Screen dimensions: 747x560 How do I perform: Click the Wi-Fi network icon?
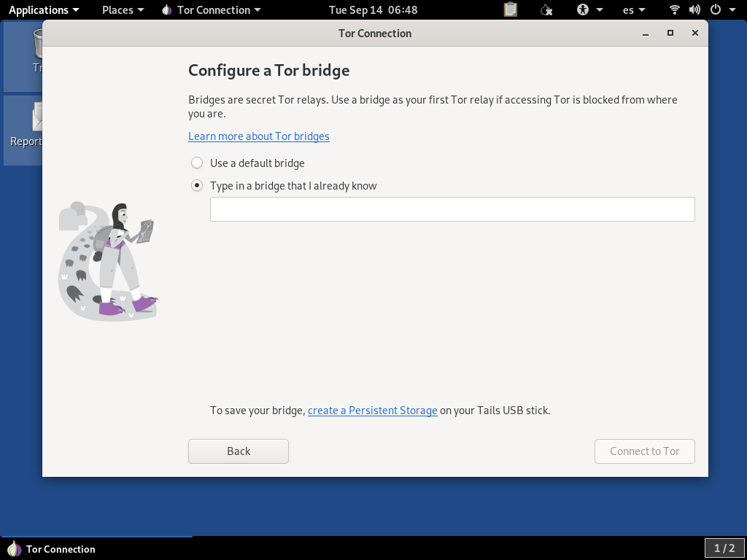coord(674,9)
